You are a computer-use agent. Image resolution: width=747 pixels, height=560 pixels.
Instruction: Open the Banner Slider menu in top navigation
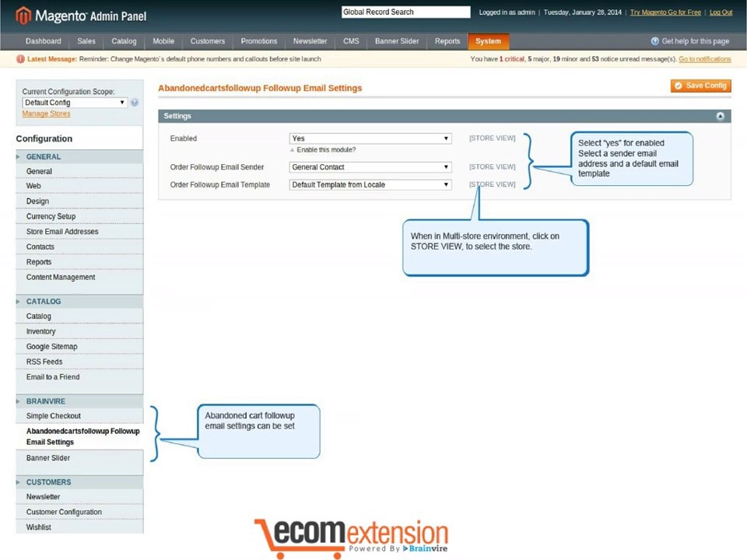[x=397, y=41]
